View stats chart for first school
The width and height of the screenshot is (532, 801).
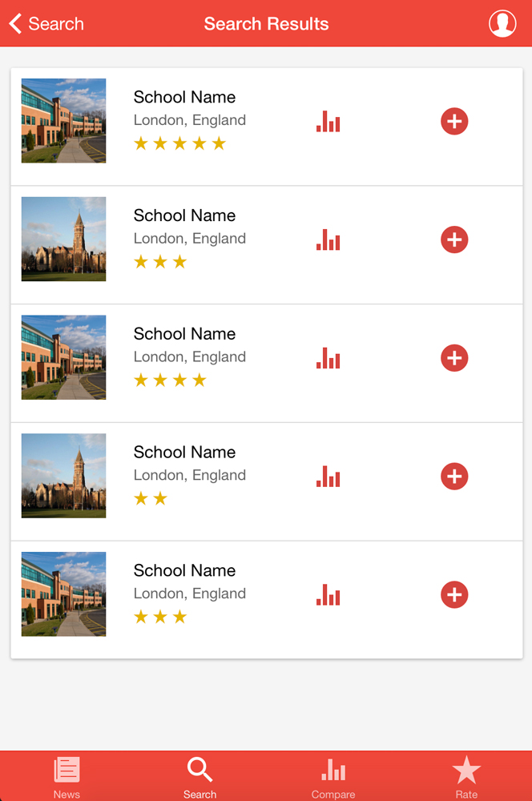click(x=328, y=122)
